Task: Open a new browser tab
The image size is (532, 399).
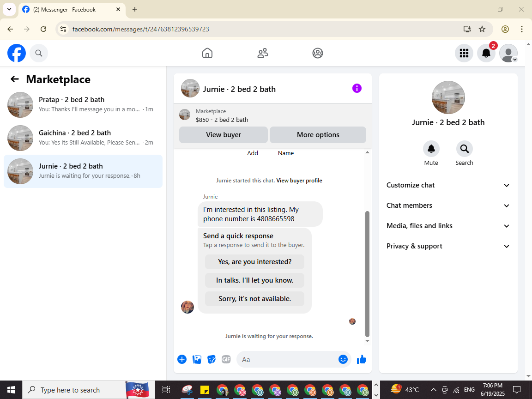Action: tap(135, 9)
